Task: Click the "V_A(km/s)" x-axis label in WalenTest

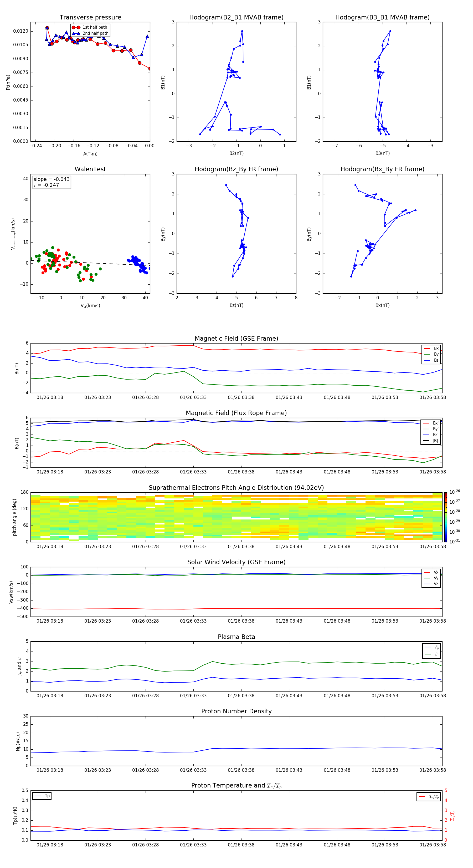Action: [x=90, y=306]
